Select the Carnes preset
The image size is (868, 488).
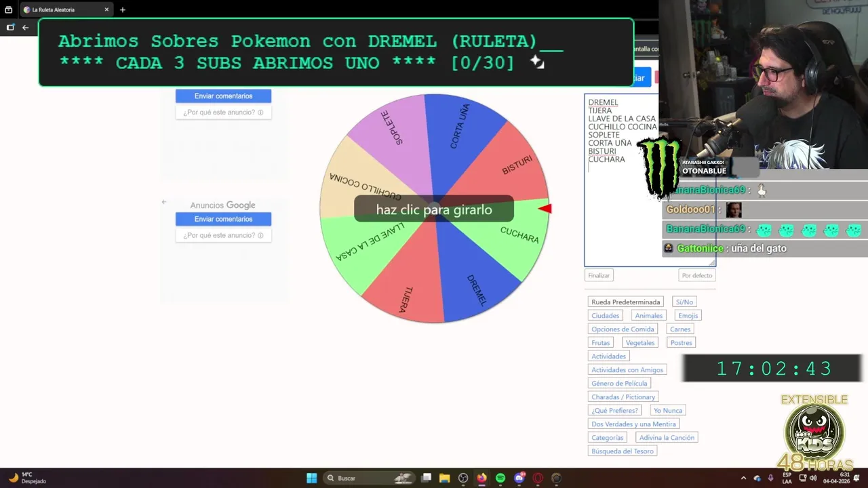[680, 329]
